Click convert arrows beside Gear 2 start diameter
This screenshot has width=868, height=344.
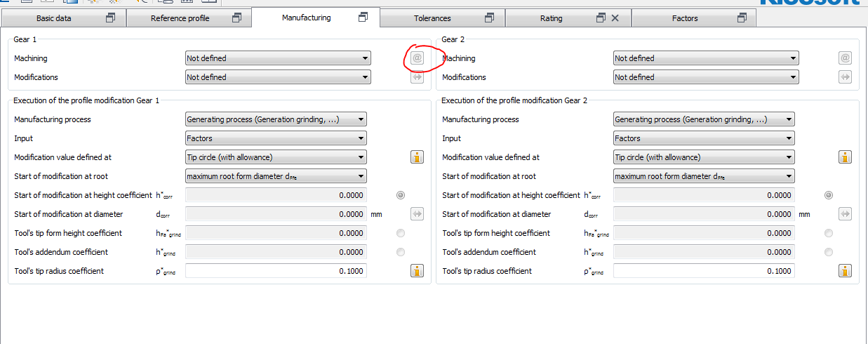click(x=845, y=214)
